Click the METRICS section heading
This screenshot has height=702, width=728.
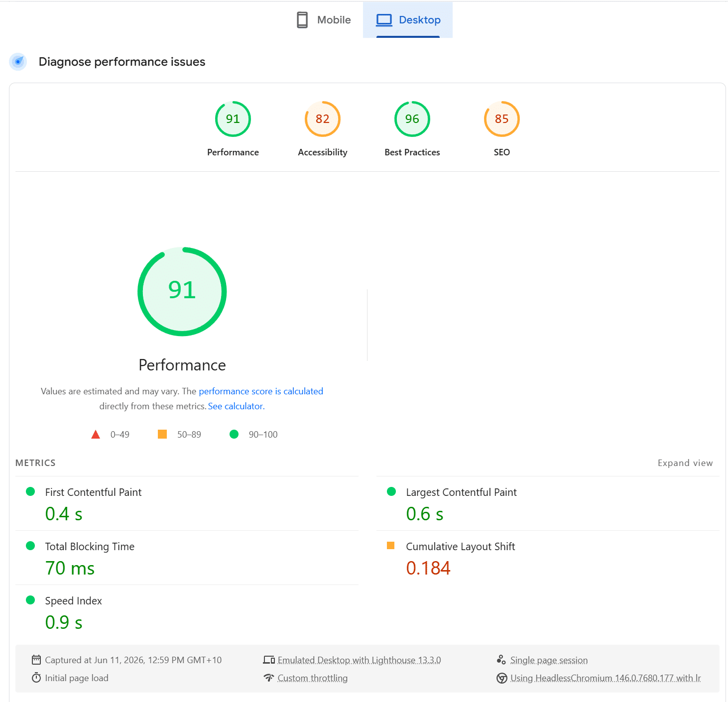pos(35,463)
